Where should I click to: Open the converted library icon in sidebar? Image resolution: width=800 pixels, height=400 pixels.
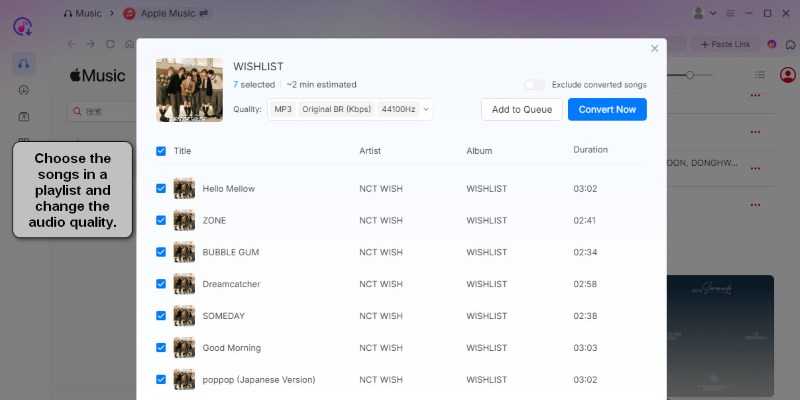(x=23, y=117)
